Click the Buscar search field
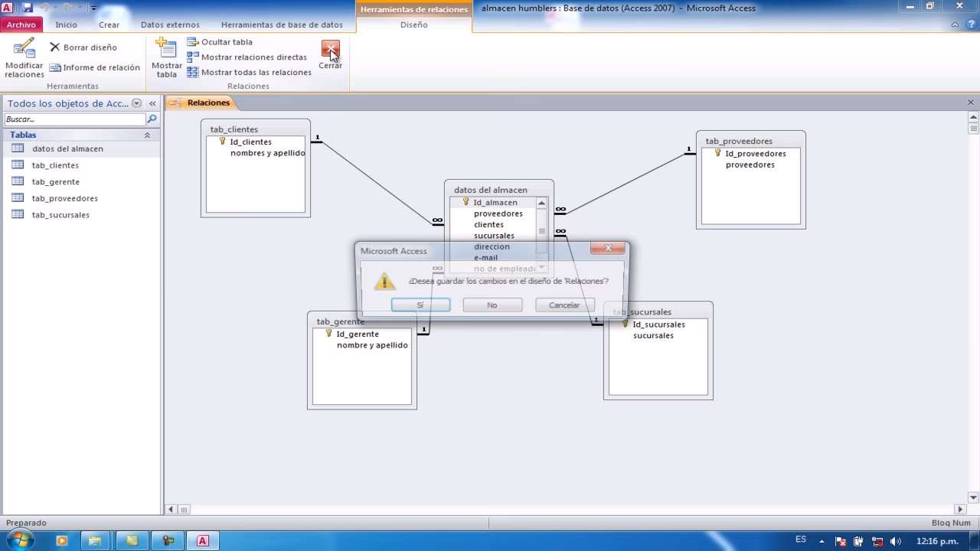 click(74, 119)
